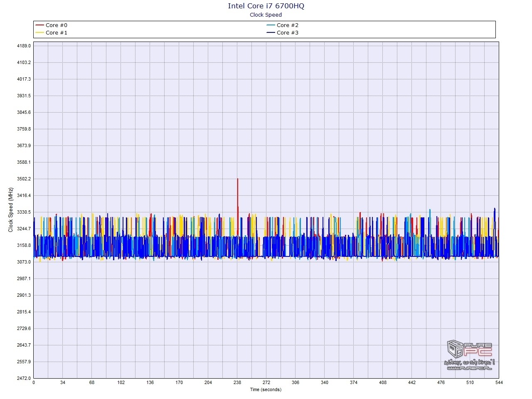Click the light blue Core #2 legend line

[x=271, y=25]
